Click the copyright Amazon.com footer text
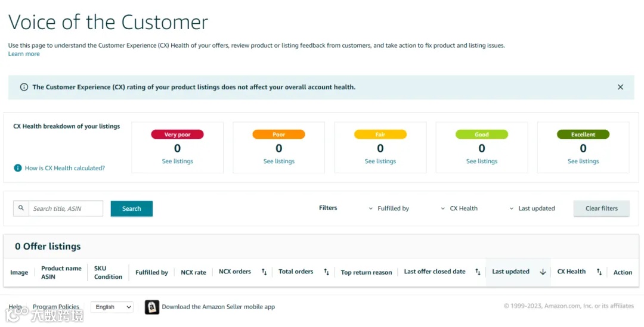This screenshot has width=644, height=327. pos(569,306)
